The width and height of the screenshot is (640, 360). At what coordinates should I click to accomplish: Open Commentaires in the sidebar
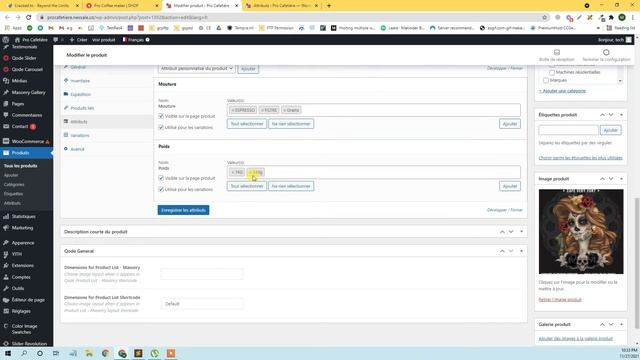click(x=27, y=115)
